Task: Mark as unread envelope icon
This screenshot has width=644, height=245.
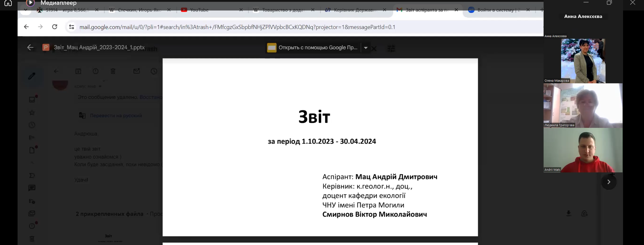Action: coord(137,71)
